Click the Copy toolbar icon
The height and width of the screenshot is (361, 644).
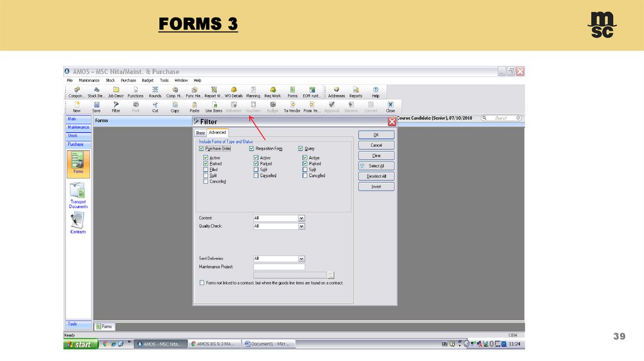pos(175,107)
